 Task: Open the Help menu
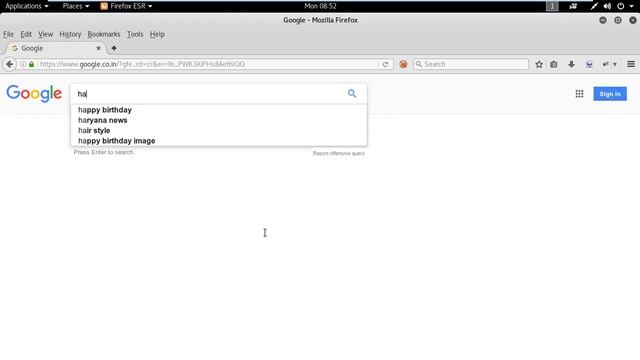[x=157, y=34]
